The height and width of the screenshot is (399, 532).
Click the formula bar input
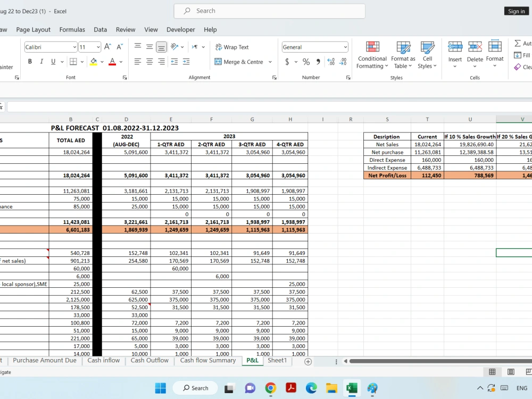[x=269, y=107]
